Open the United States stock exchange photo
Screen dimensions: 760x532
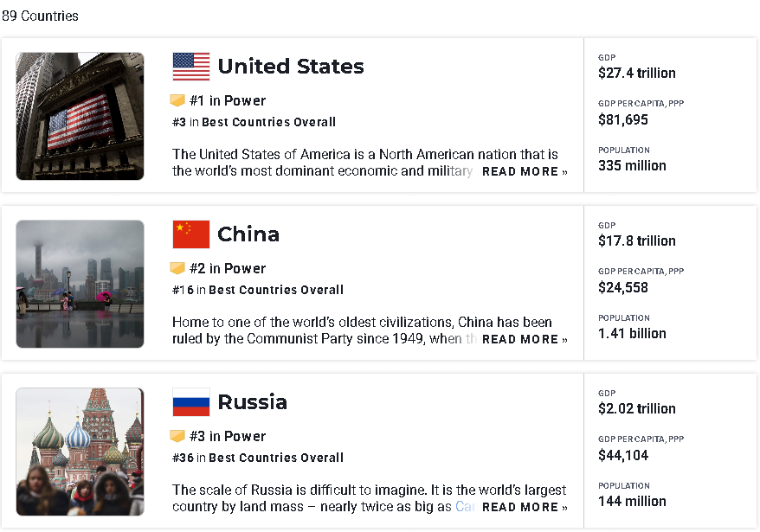80,116
